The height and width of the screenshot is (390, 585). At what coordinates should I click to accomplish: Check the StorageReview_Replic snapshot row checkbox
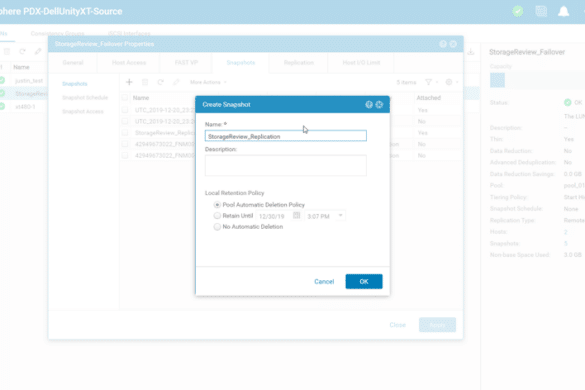coord(125,132)
